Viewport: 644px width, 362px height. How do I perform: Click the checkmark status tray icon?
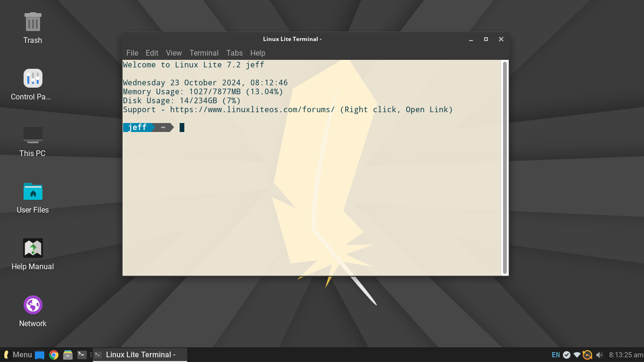567,355
